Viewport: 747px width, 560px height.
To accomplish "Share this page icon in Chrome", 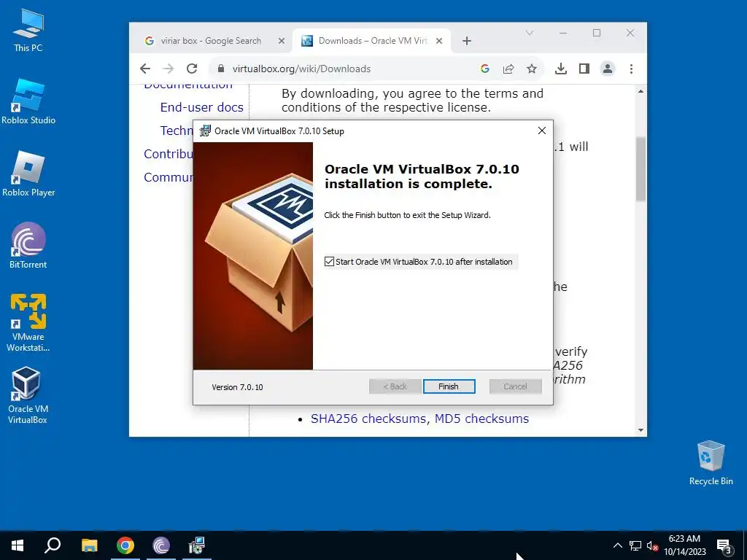I will point(508,69).
